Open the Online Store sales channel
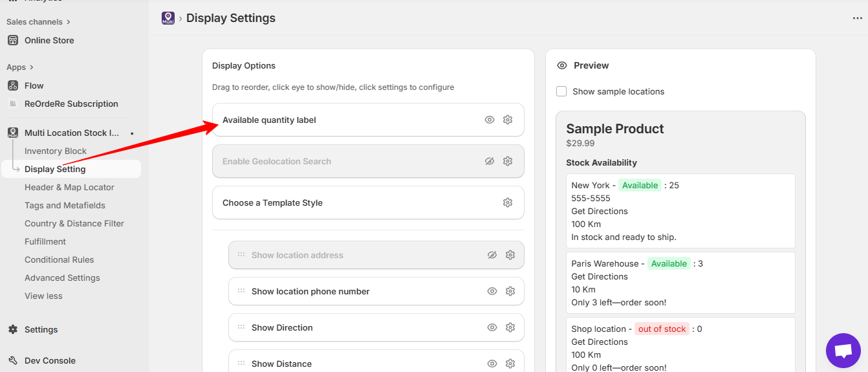868x372 pixels. point(49,40)
